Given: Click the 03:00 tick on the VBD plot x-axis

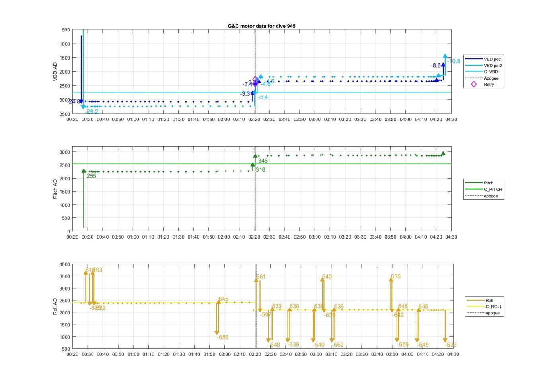Looking at the screenshot, I should point(315,120).
